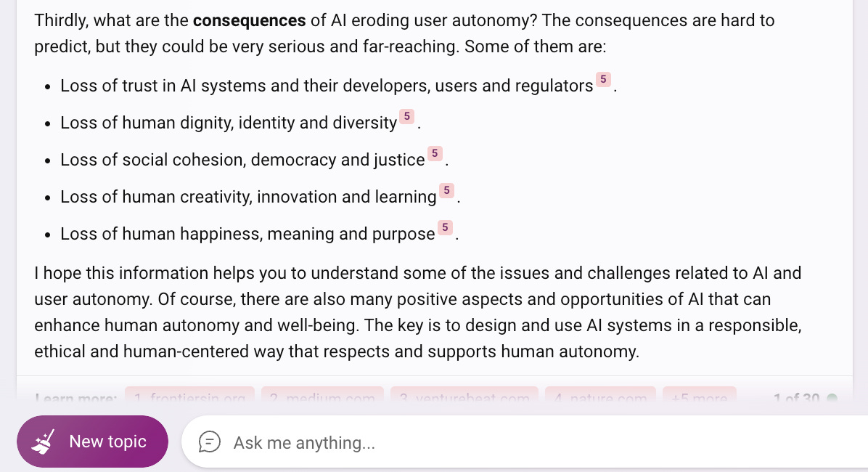The height and width of the screenshot is (472, 868).
Task: Open citation 5 on the human dignity bullet
Action: click(x=407, y=116)
